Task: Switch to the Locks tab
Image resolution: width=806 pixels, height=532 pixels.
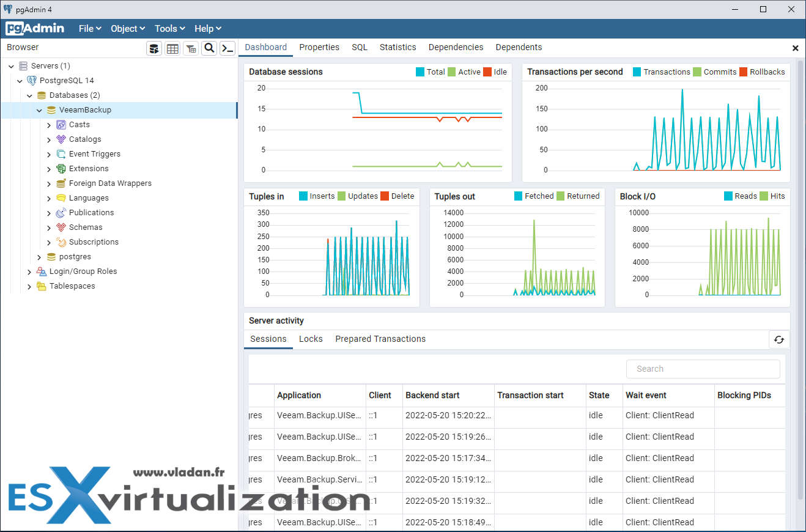Action: (x=311, y=339)
